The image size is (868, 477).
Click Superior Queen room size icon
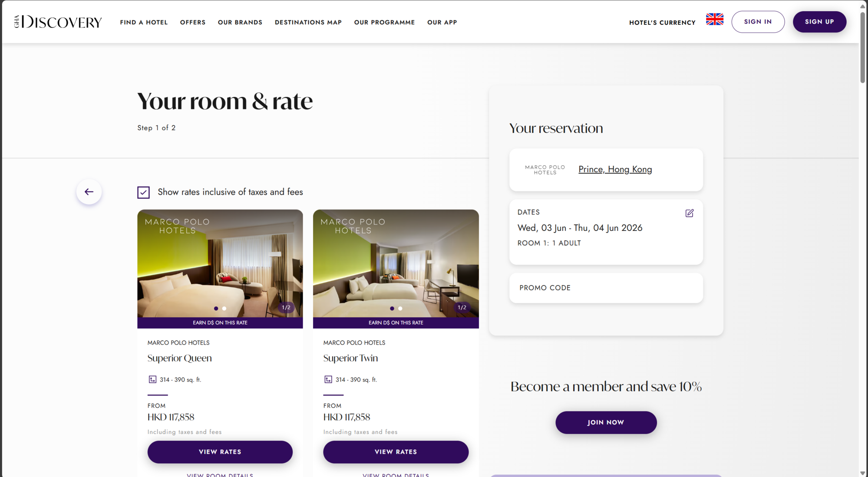tap(152, 380)
